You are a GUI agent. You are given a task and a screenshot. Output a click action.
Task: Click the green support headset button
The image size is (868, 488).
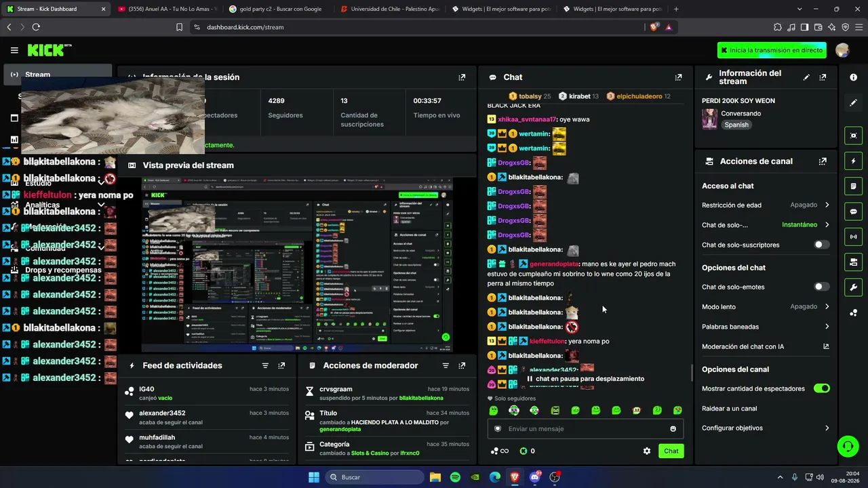(x=848, y=446)
